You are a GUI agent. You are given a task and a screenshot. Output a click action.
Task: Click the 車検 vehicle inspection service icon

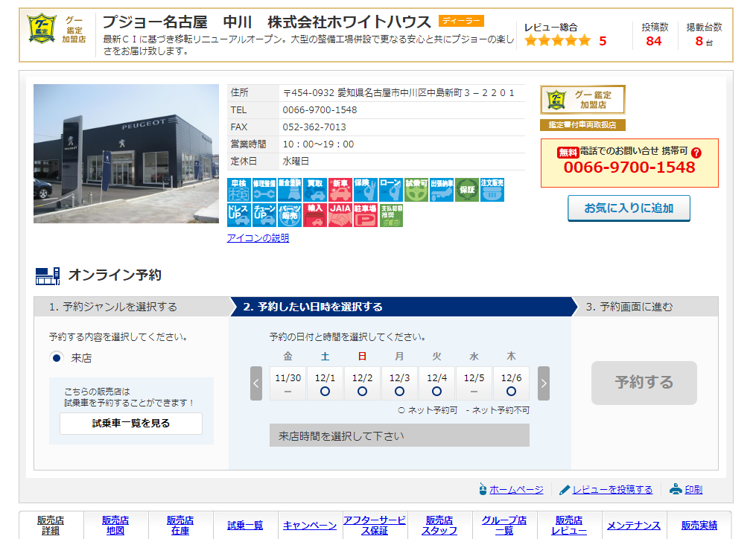(238, 190)
